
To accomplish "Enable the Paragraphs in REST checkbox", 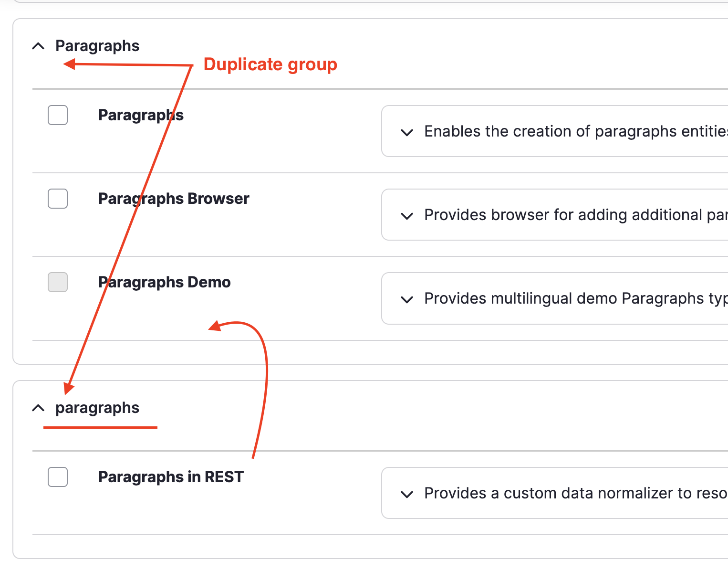I will pos(57,477).
